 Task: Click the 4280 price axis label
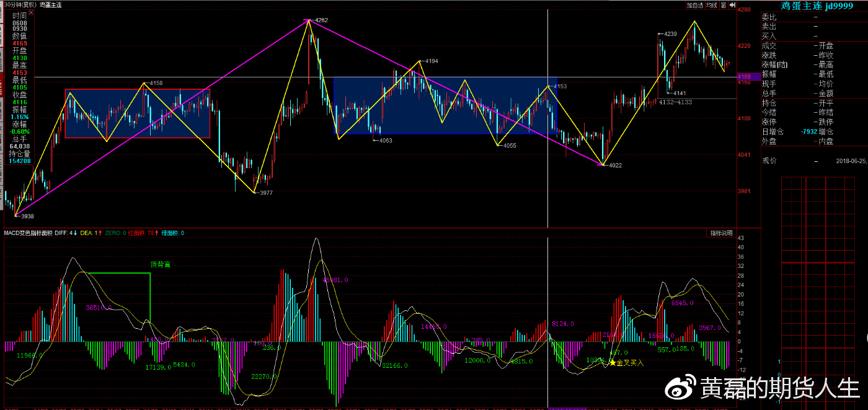pos(745,9)
